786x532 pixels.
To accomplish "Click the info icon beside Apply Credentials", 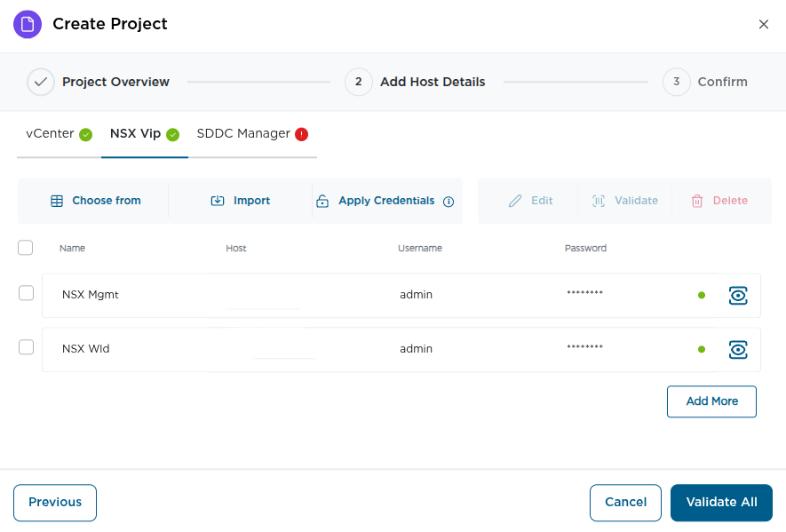I will (x=447, y=201).
